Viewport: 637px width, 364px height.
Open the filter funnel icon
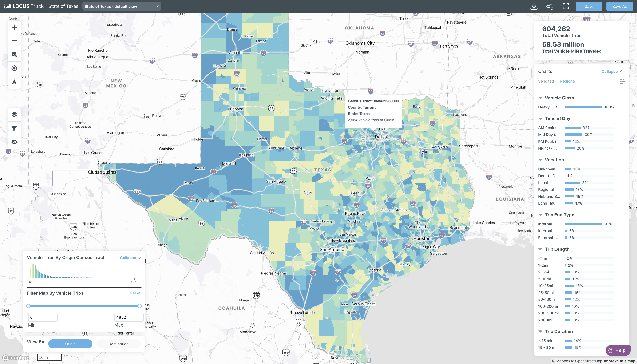coord(14,128)
